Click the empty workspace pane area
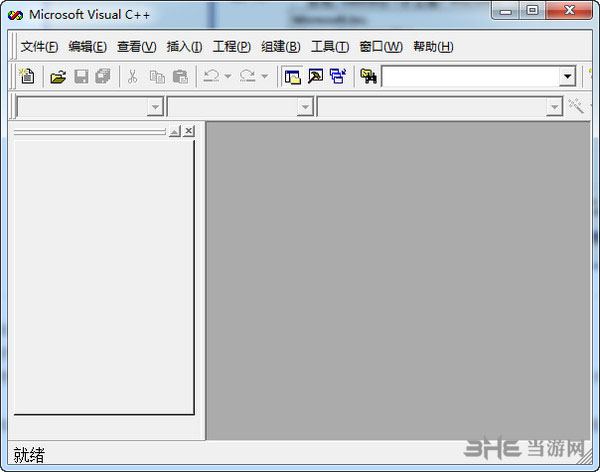This screenshot has width=600, height=472. (104, 277)
